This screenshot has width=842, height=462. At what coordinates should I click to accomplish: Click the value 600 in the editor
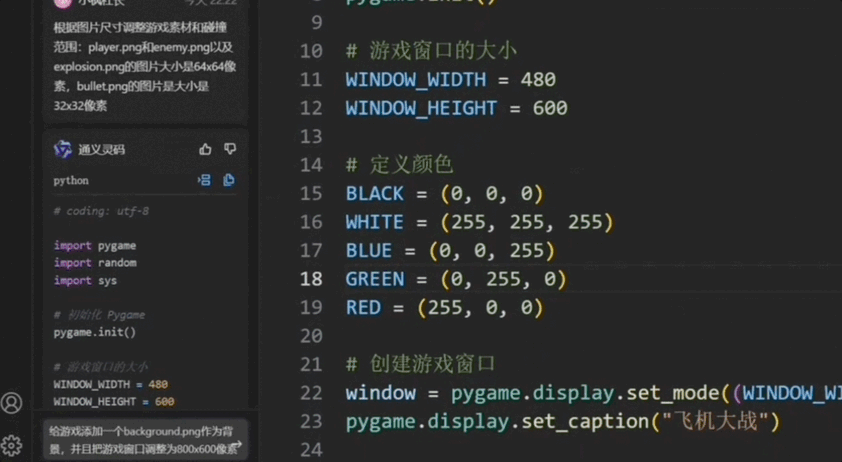(550, 108)
